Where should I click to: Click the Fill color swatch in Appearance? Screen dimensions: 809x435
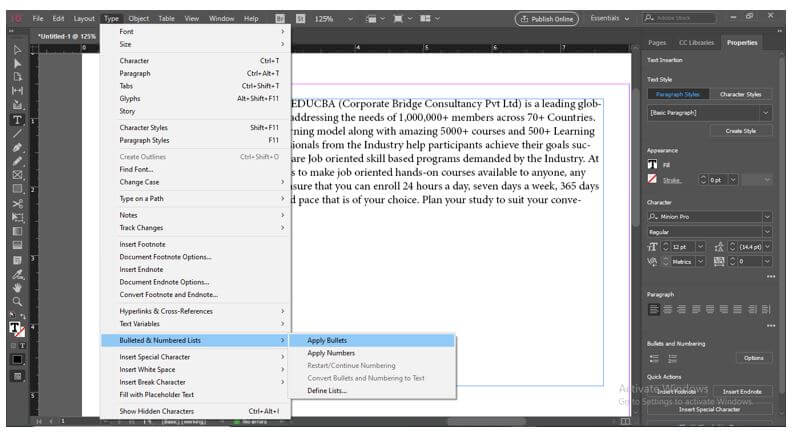tap(653, 165)
